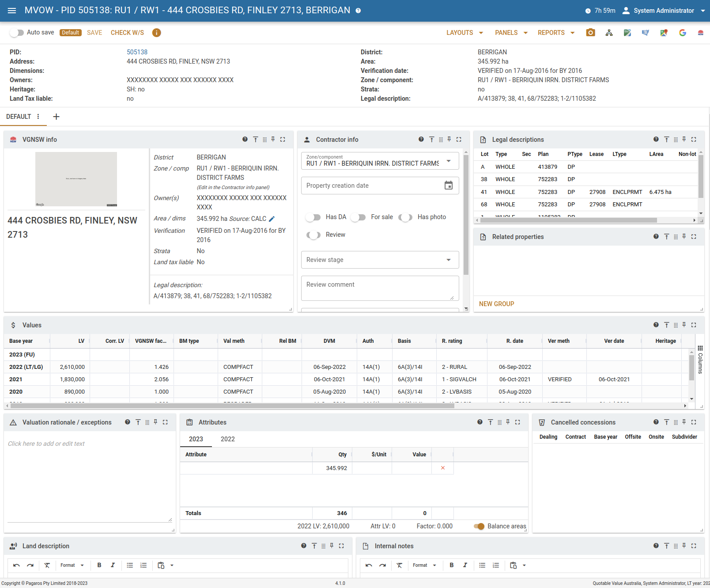Open PID 505138 link
This screenshot has width=710, height=588.
(x=137, y=52)
